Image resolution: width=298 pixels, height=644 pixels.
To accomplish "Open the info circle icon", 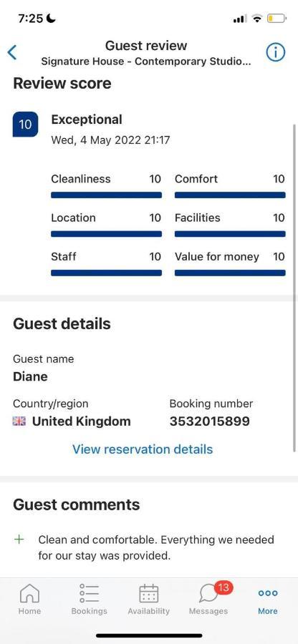I will point(275,52).
